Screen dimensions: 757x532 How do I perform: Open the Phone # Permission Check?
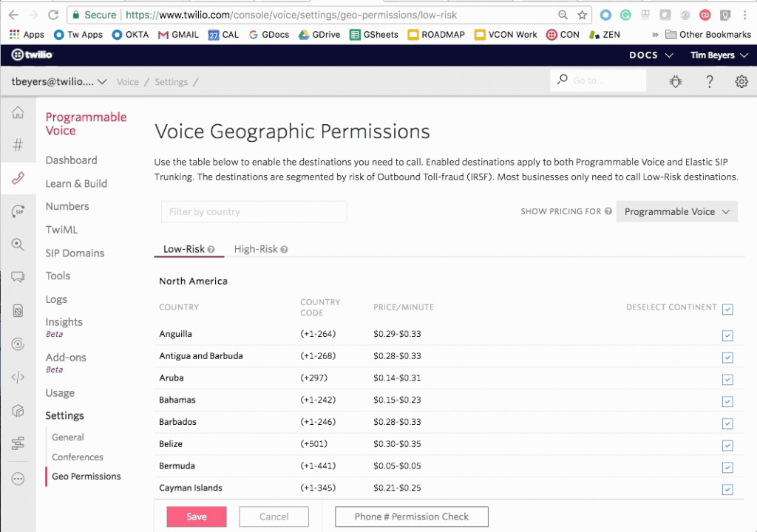[411, 516]
